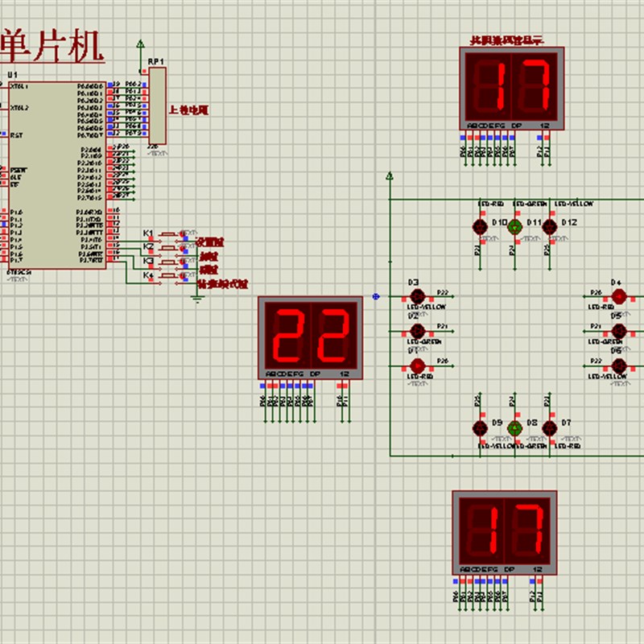This screenshot has height=644, width=644.
Task: Click the 单片机 title text label
Action: point(51,47)
